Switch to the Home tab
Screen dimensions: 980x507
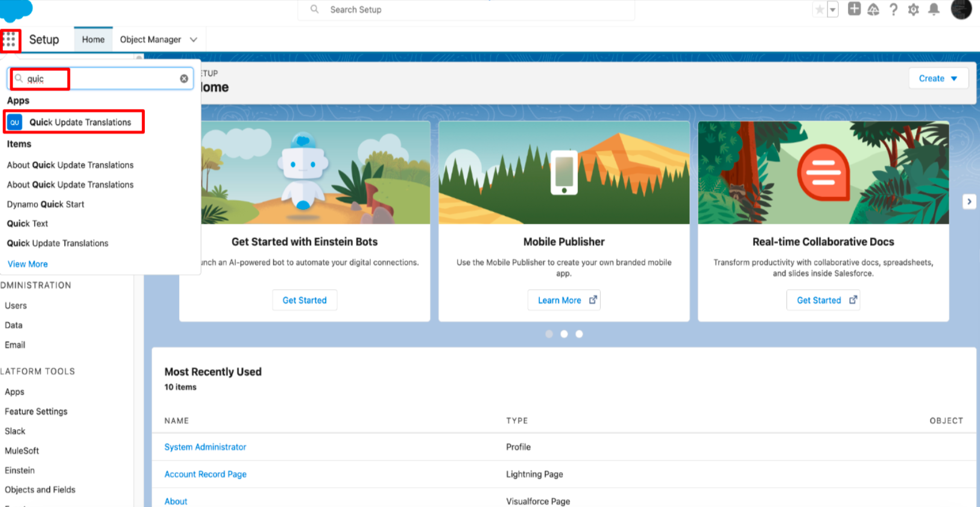point(93,39)
